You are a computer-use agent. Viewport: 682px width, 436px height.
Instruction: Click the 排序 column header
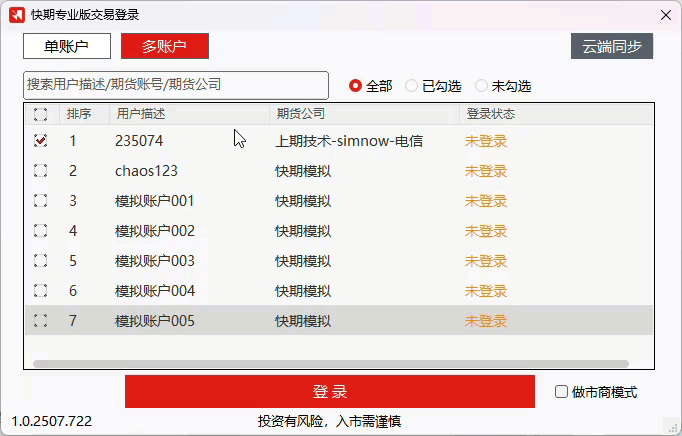(x=84, y=114)
